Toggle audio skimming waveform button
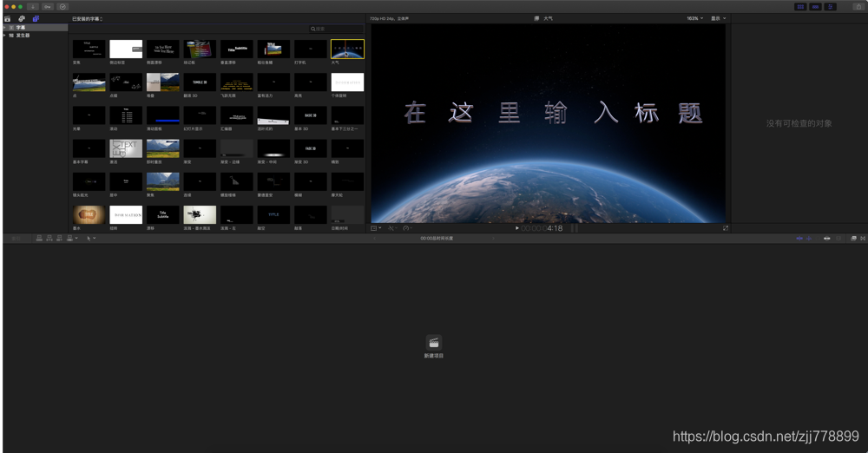 pos(809,238)
